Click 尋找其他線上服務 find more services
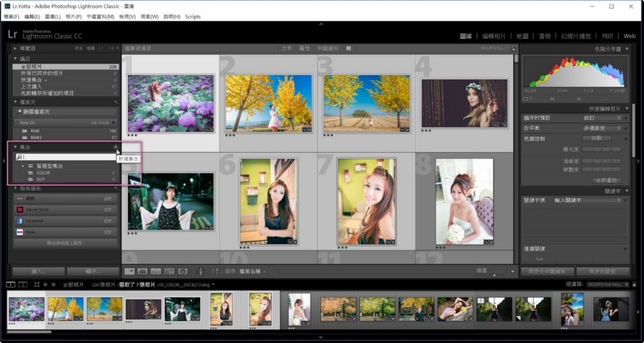 tap(65, 243)
